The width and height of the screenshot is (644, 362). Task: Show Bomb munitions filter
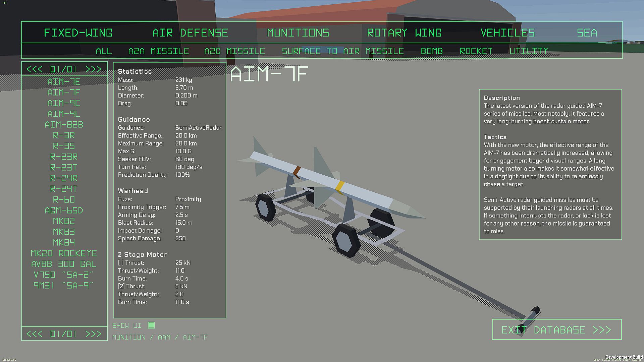432,51
